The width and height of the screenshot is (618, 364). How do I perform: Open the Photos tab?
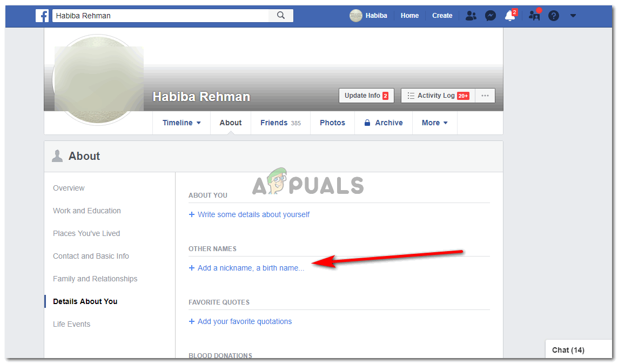(x=332, y=123)
